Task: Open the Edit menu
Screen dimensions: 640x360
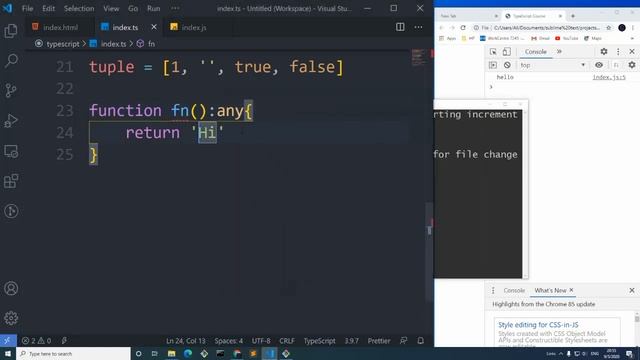Action: tap(48, 8)
